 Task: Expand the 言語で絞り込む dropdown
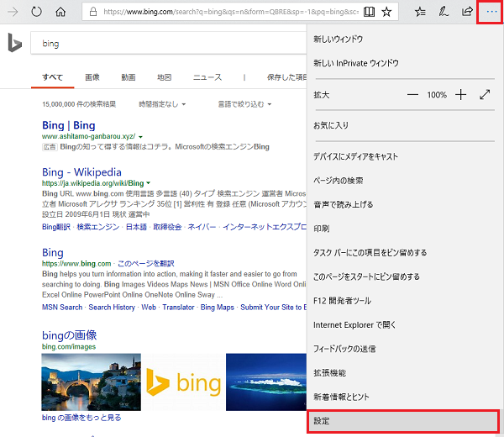coord(244,104)
